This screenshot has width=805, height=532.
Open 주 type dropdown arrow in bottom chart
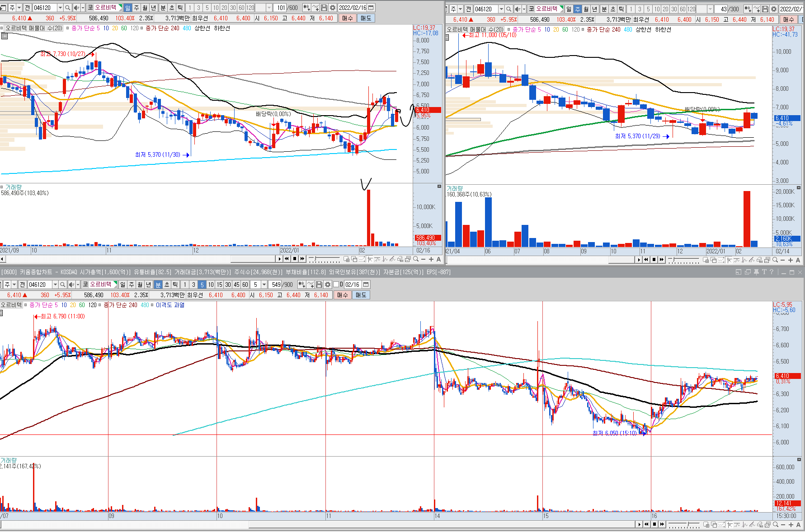point(14,285)
